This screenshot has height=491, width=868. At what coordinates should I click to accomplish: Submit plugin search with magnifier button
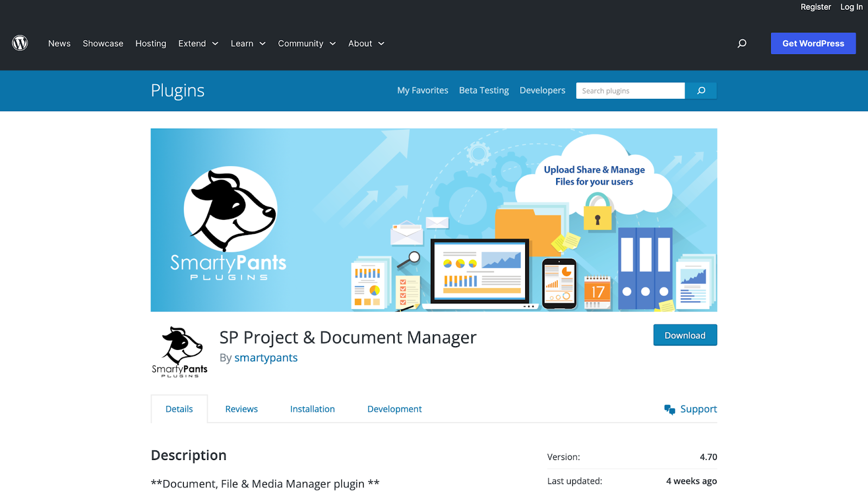(x=701, y=91)
